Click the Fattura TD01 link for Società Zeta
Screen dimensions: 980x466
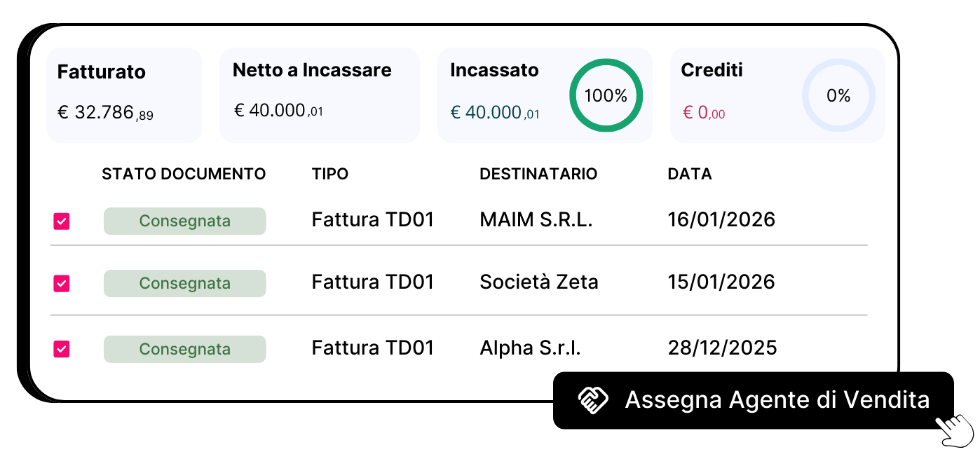[x=372, y=282]
